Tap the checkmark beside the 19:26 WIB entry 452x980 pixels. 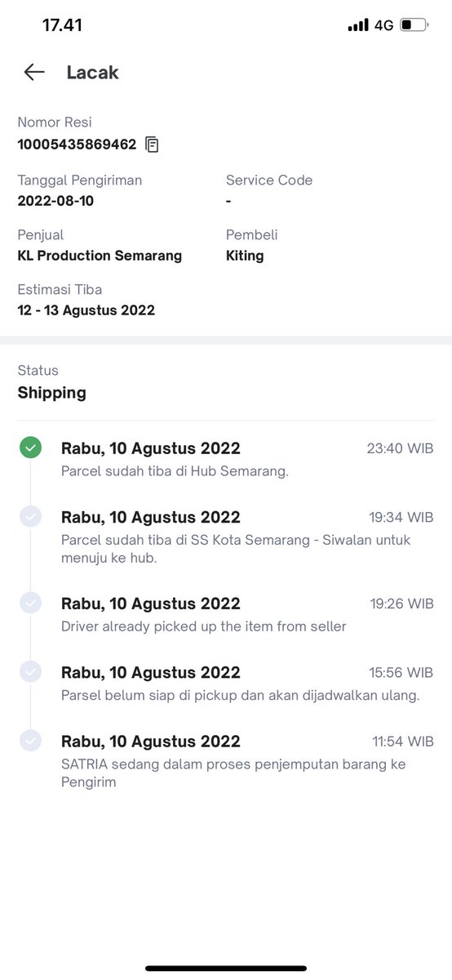click(x=30, y=603)
